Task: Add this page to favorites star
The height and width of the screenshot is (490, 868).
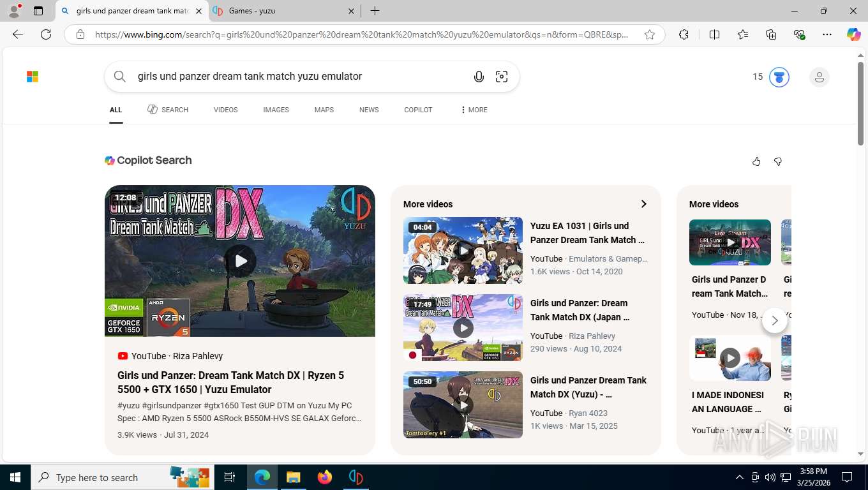Action: click(x=650, y=34)
